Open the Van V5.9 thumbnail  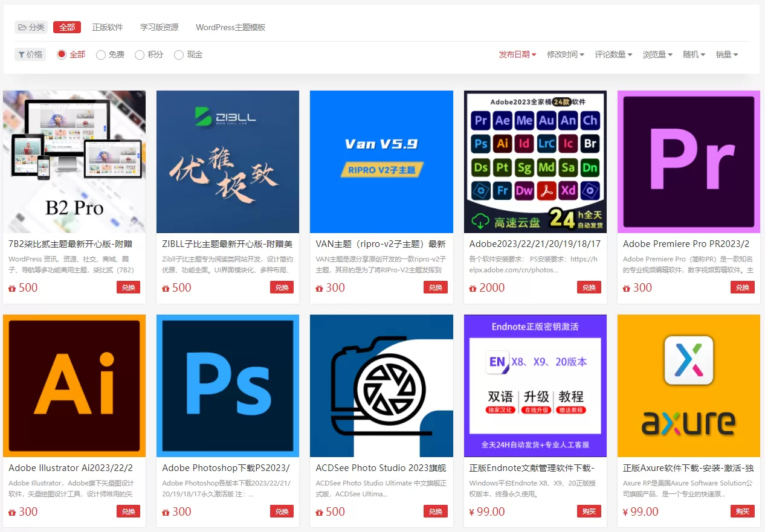pyautogui.click(x=381, y=162)
